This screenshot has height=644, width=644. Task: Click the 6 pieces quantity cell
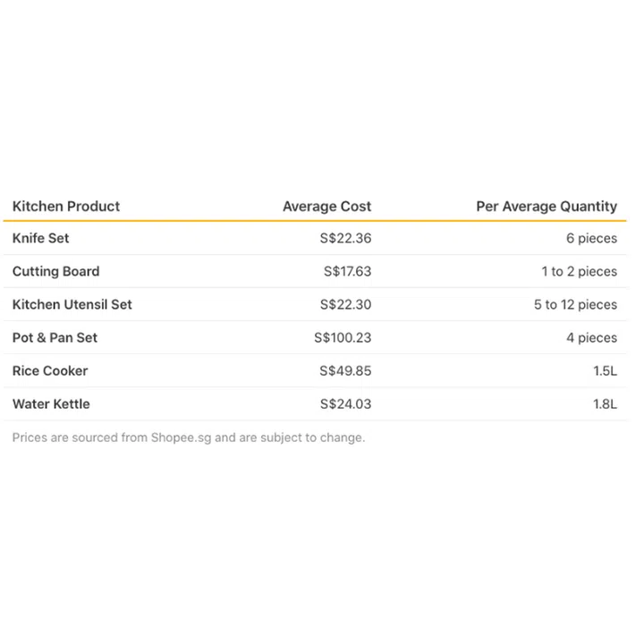591,239
